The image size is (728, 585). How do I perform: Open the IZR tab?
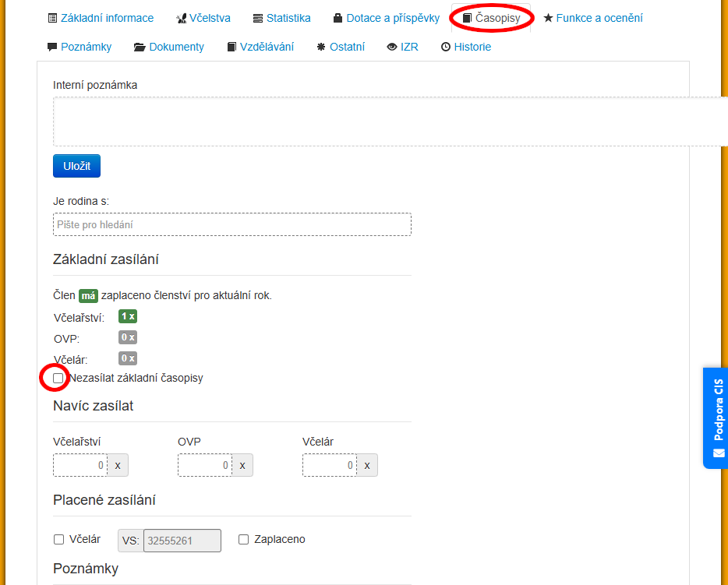pyautogui.click(x=403, y=47)
